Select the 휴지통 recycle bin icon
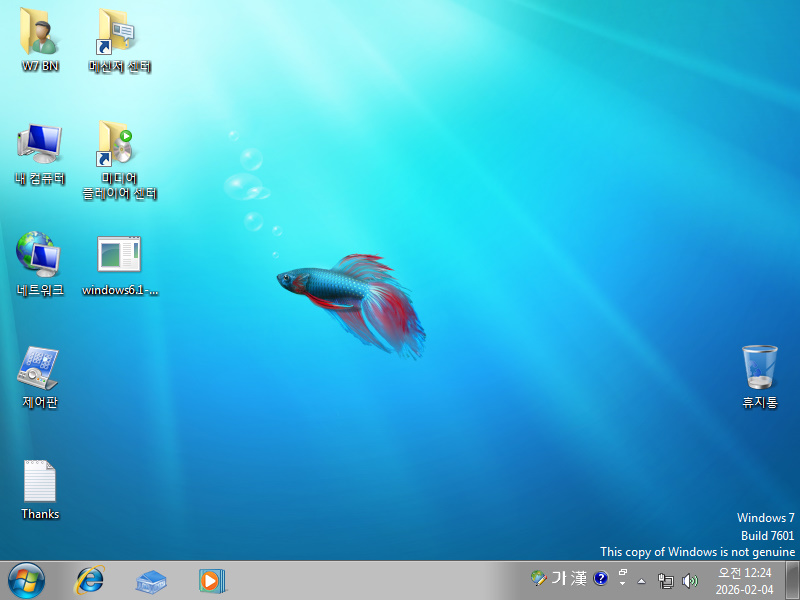Image resolution: width=800 pixels, height=600 pixels. pos(760,377)
